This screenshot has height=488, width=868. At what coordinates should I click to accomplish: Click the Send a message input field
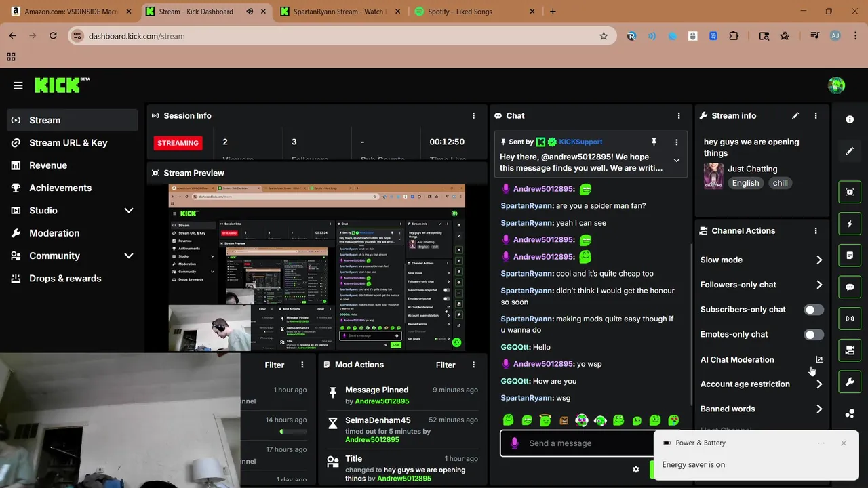tap(576, 443)
